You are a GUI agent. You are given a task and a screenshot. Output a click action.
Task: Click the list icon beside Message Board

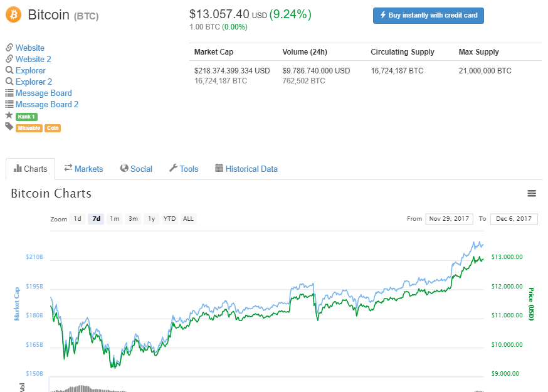(9, 93)
